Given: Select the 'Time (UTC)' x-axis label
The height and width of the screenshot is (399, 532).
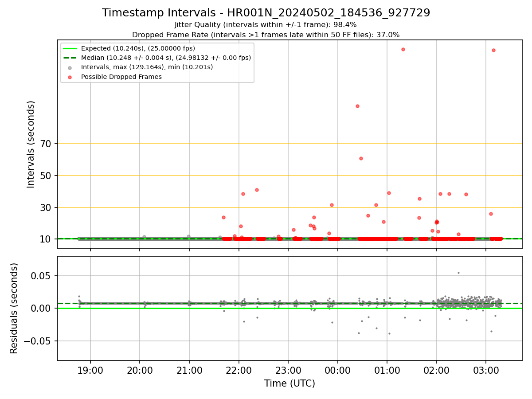Looking at the screenshot, I should (x=289, y=383).
